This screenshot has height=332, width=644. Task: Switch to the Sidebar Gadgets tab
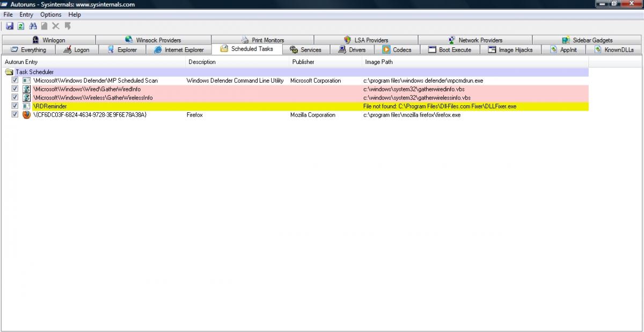587,40
